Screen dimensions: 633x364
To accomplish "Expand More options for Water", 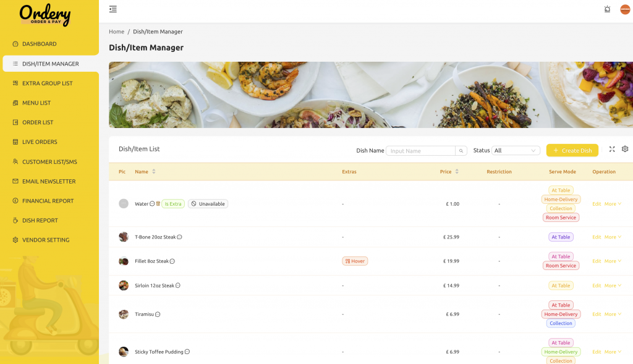I will (x=613, y=204).
